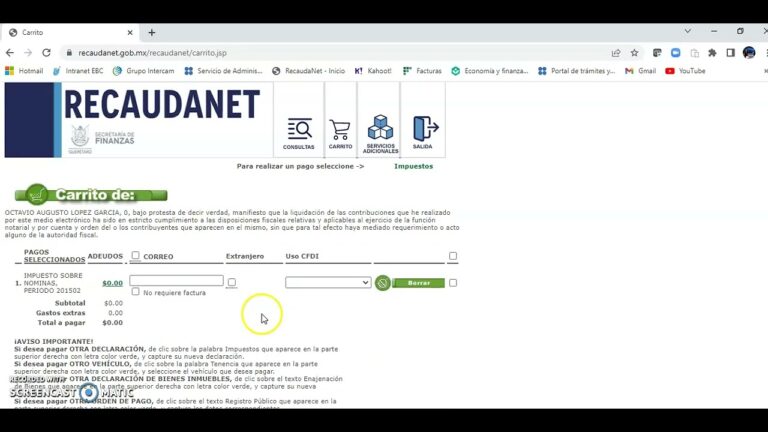Image resolution: width=768 pixels, height=432 pixels.
Task: Open the Chrome profile avatar
Action: pyautogui.click(x=749, y=53)
